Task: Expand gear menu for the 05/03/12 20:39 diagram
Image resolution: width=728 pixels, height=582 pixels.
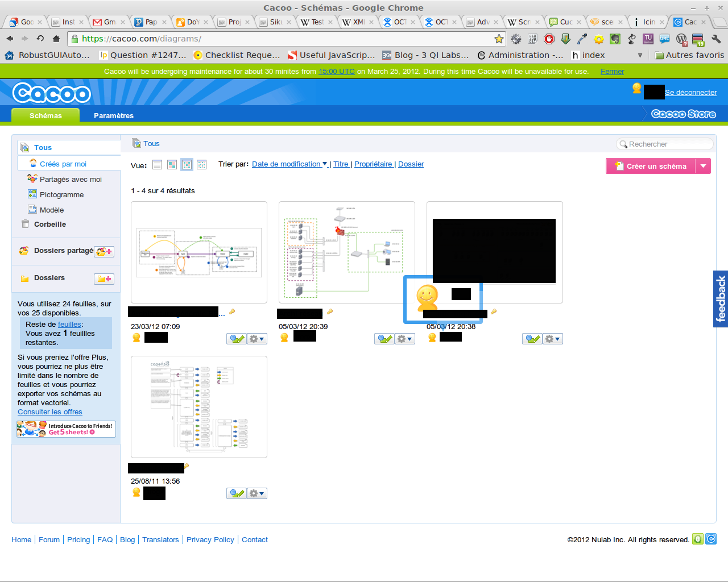Action: coord(405,339)
